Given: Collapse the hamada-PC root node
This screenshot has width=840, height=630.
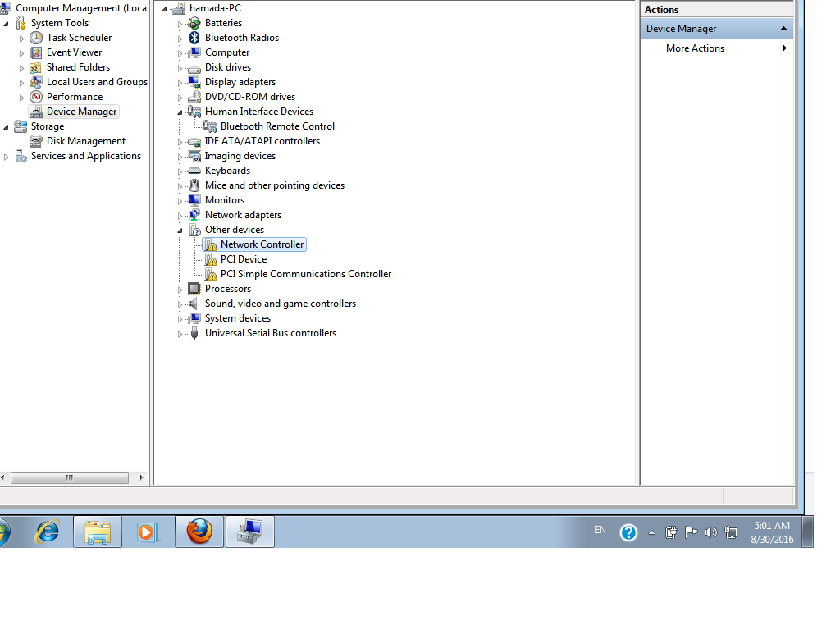Looking at the screenshot, I should [x=164, y=9].
